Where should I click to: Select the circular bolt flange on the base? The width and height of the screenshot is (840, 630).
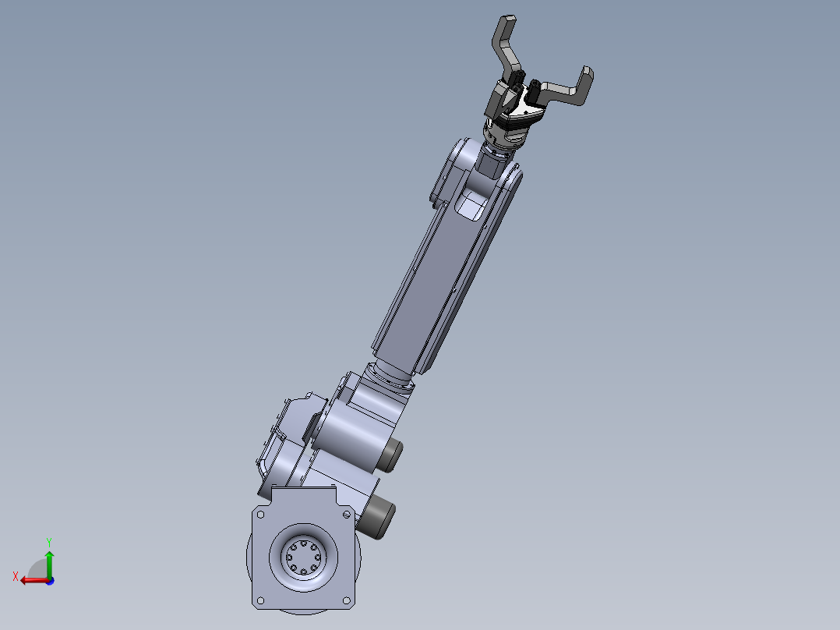[303, 558]
